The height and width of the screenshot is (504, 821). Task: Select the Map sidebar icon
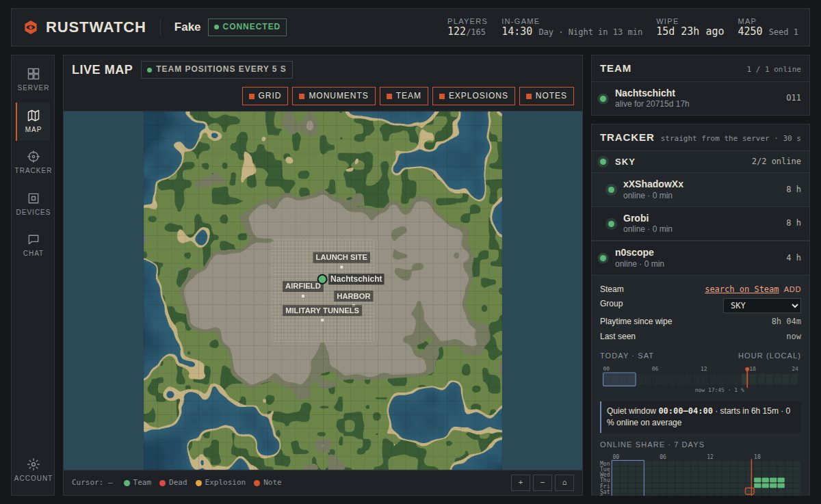click(33, 121)
